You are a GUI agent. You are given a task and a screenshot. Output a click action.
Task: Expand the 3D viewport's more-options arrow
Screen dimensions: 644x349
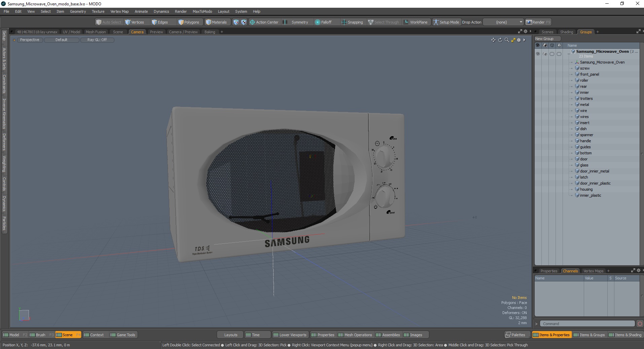coord(524,40)
